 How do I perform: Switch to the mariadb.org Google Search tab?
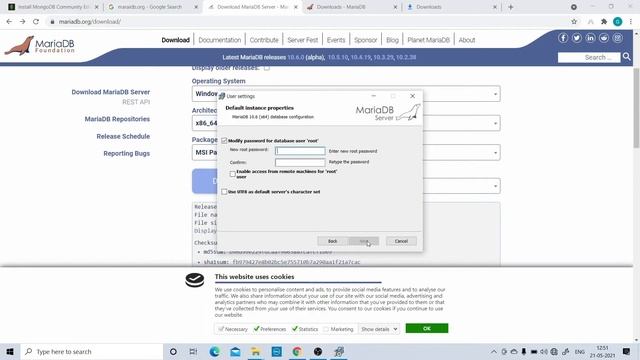pyautogui.click(x=153, y=7)
